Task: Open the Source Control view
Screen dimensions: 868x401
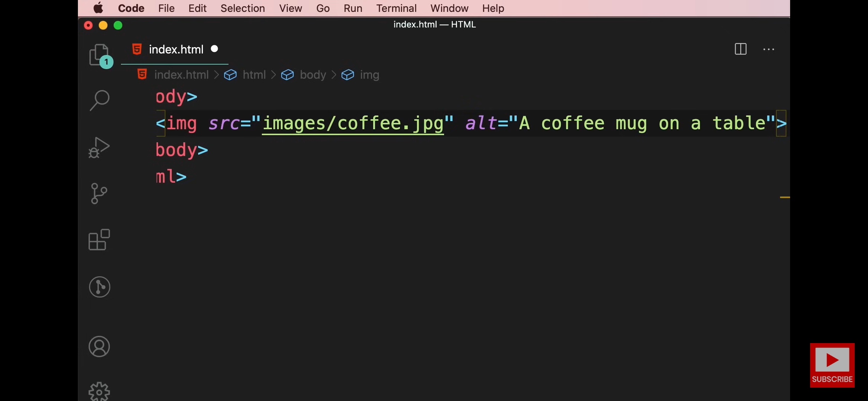Action: (x=99, y=193)
